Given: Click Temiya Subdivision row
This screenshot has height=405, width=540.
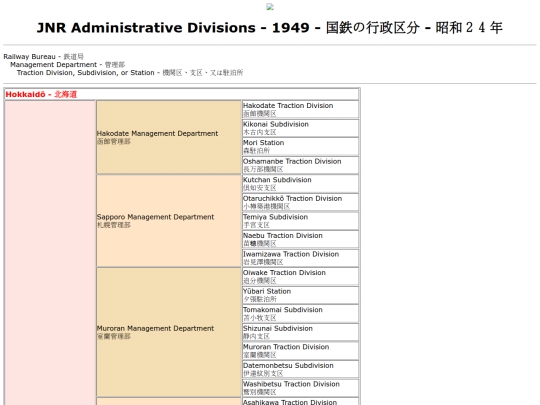Looking at the screenshot, I should [300, 221].
